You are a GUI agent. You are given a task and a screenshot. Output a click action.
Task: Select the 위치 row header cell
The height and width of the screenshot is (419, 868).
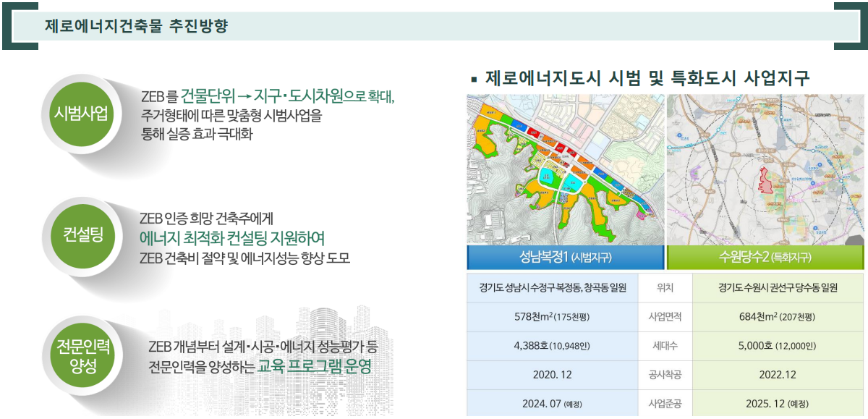[x=665, y=288]
